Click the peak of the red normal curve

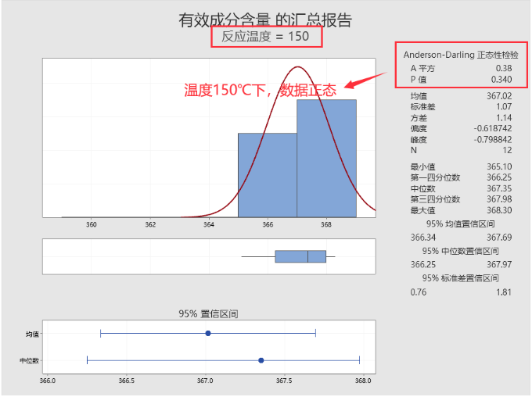[x=297, y=68]
